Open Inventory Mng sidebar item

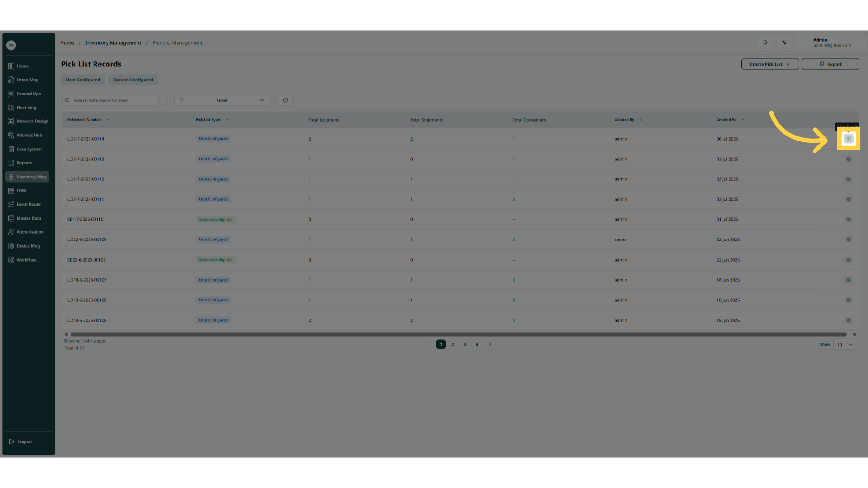27,177
